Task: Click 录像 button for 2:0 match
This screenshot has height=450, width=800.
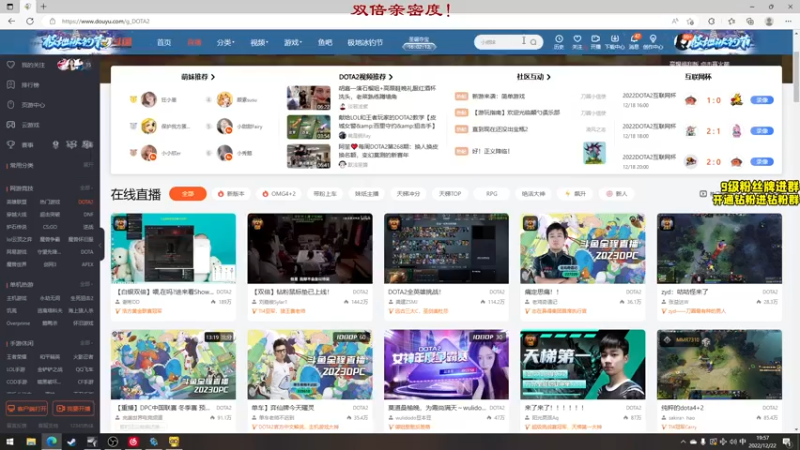Action: click(762, 162)
